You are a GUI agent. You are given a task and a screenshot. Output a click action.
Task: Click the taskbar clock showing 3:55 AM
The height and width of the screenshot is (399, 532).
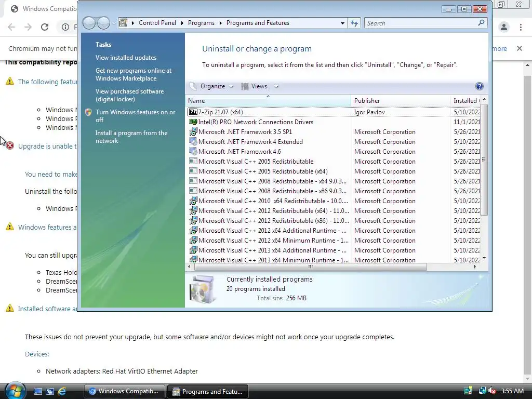pos(512,391)
